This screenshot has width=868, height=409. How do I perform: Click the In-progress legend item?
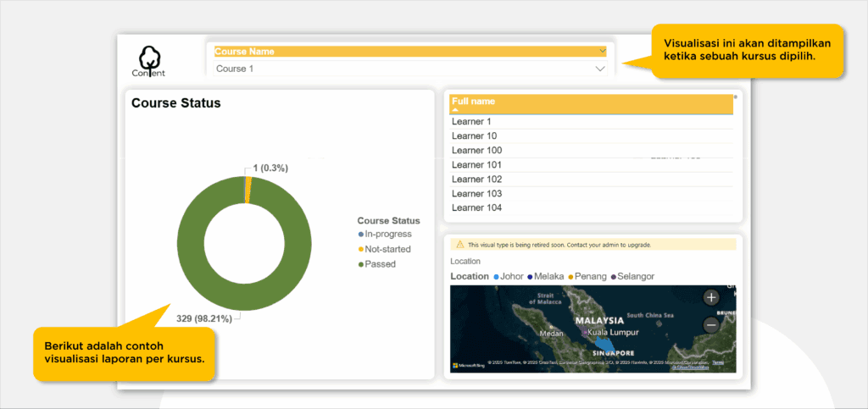[385, 234]
